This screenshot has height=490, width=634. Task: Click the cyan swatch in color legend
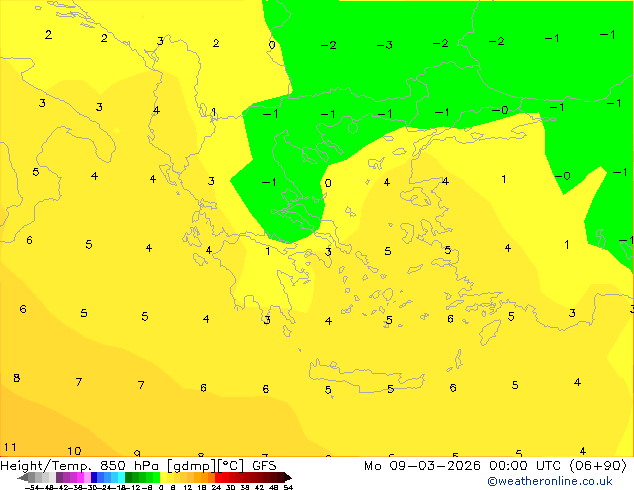[x=121, y=477]
